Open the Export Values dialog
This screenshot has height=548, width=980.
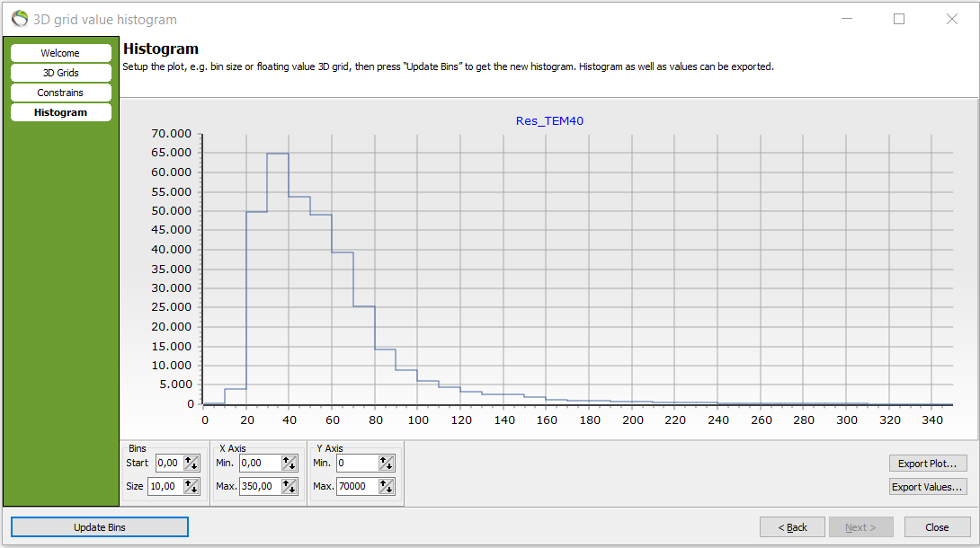[x=928, y=486]
